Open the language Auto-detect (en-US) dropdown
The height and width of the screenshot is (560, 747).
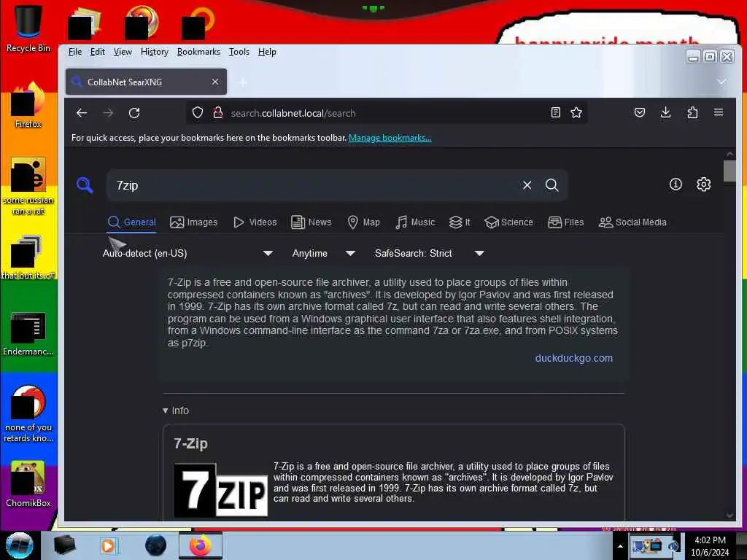coord(187,253)
